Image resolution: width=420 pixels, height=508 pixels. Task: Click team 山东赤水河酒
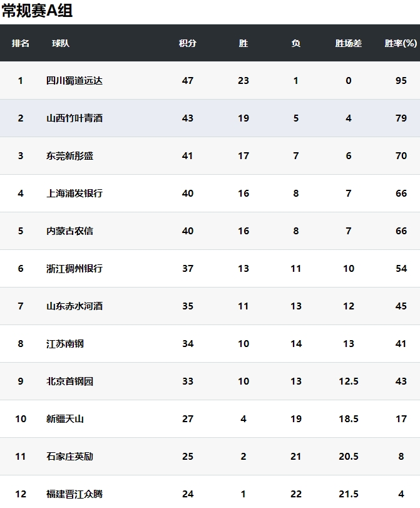pos(74,306)
